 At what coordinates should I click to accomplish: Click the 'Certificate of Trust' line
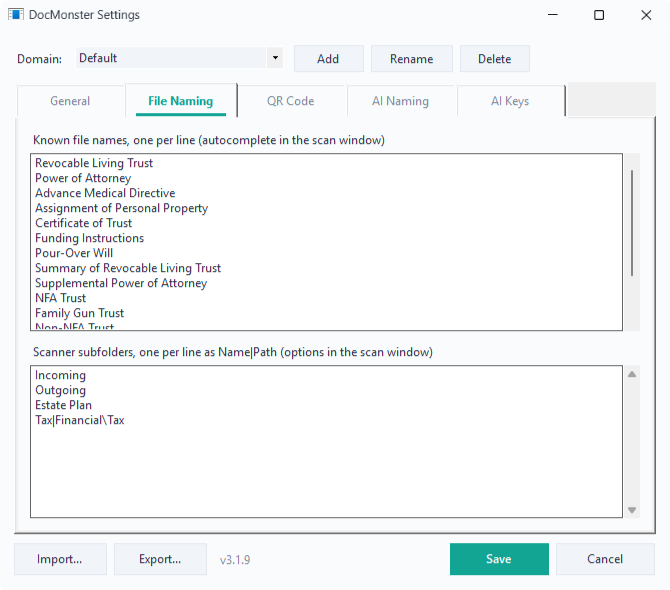tap(83, 223)
